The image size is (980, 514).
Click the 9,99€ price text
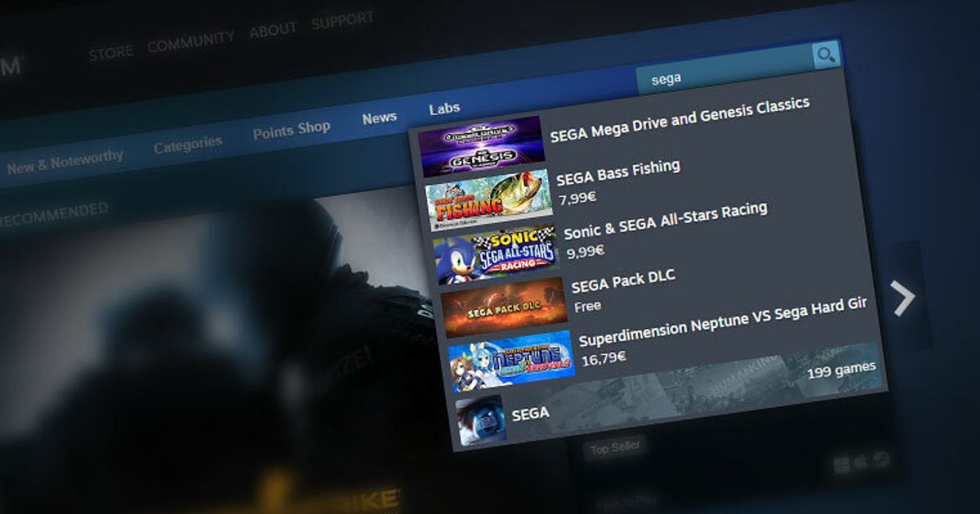coord(585,251)
